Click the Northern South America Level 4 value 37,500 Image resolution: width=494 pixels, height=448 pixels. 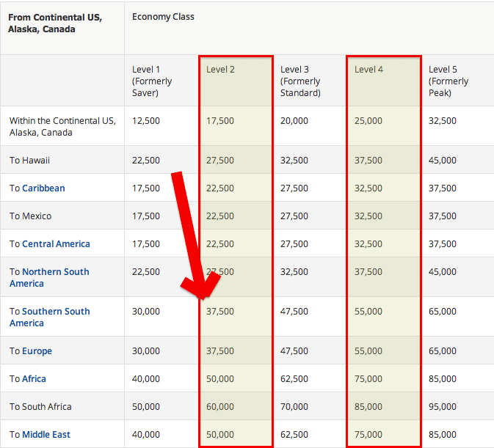368,272
